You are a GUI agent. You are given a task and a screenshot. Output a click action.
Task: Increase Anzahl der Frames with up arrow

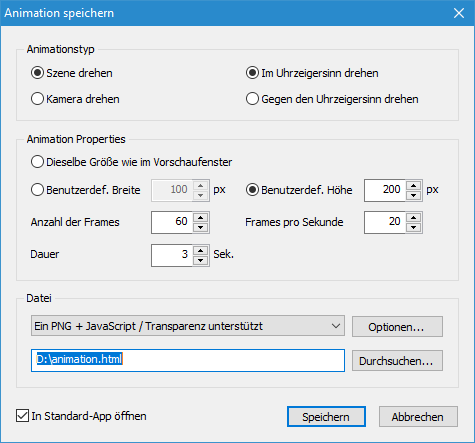pos(200,218)
